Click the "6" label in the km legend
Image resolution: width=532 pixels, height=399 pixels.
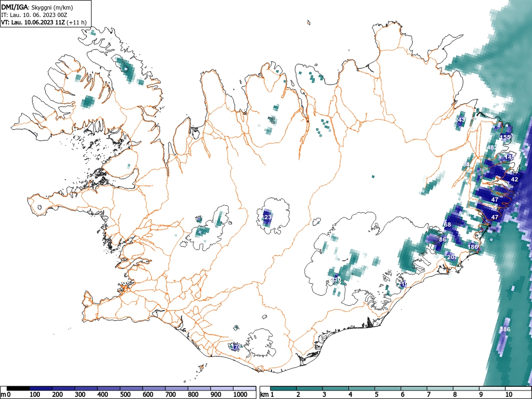[x=402, y=395]
